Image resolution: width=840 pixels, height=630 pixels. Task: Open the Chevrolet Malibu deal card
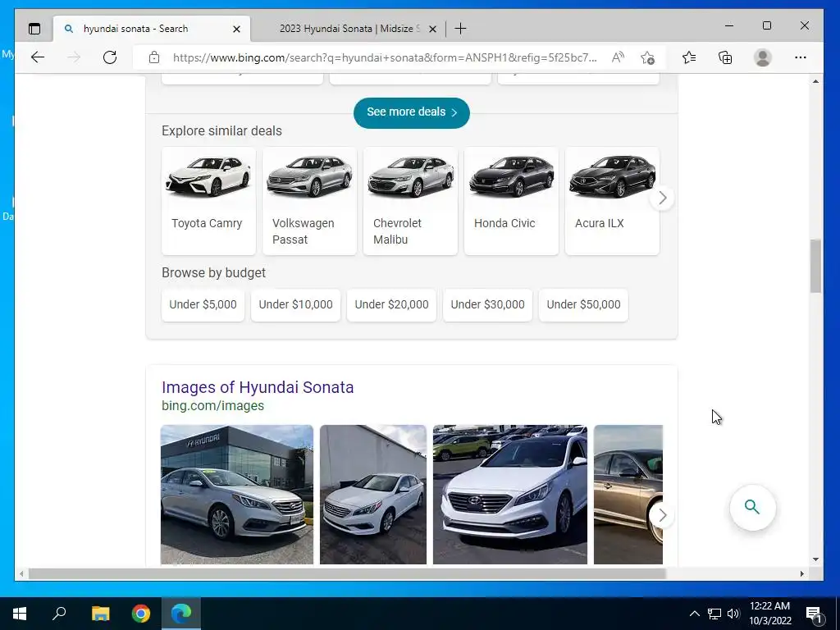410,201
